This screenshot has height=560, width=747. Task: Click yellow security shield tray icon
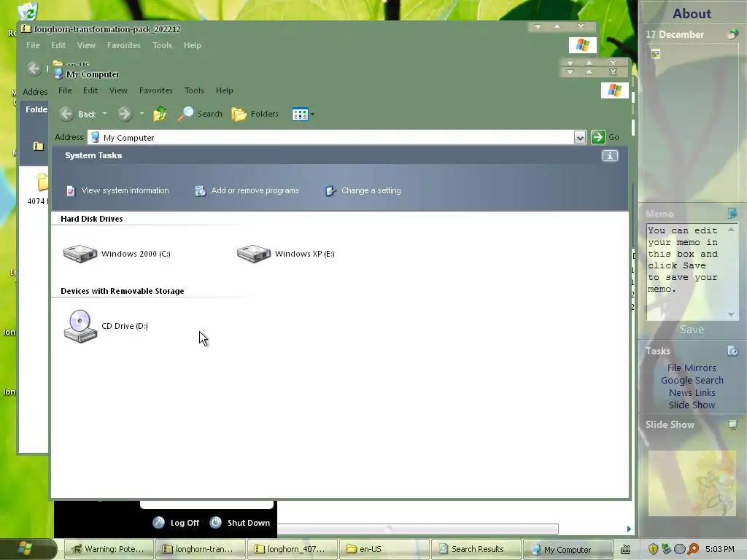pos(653,549)
